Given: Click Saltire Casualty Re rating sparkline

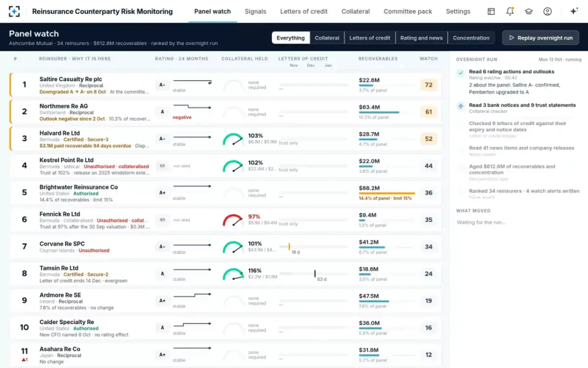Looking at the screenshot, I should pos(192,82).
